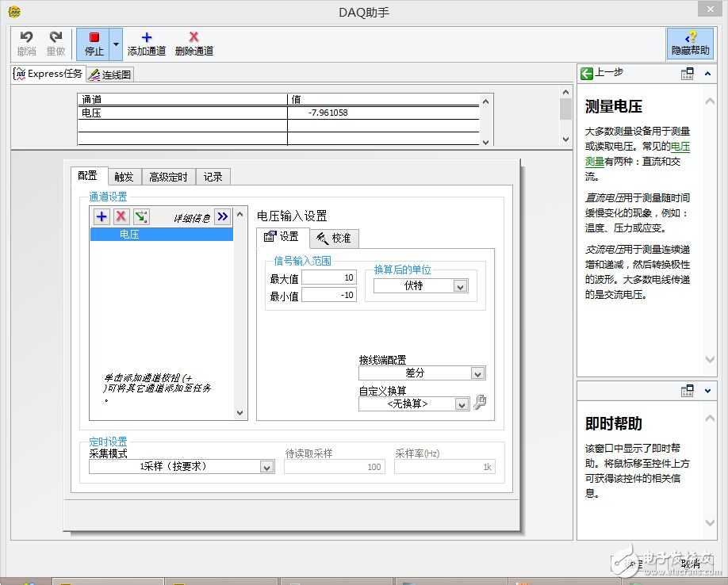Open the 接线端配置 差分 dropdown
This screenshot has height=585, width=728.
[x=477, y=373]
